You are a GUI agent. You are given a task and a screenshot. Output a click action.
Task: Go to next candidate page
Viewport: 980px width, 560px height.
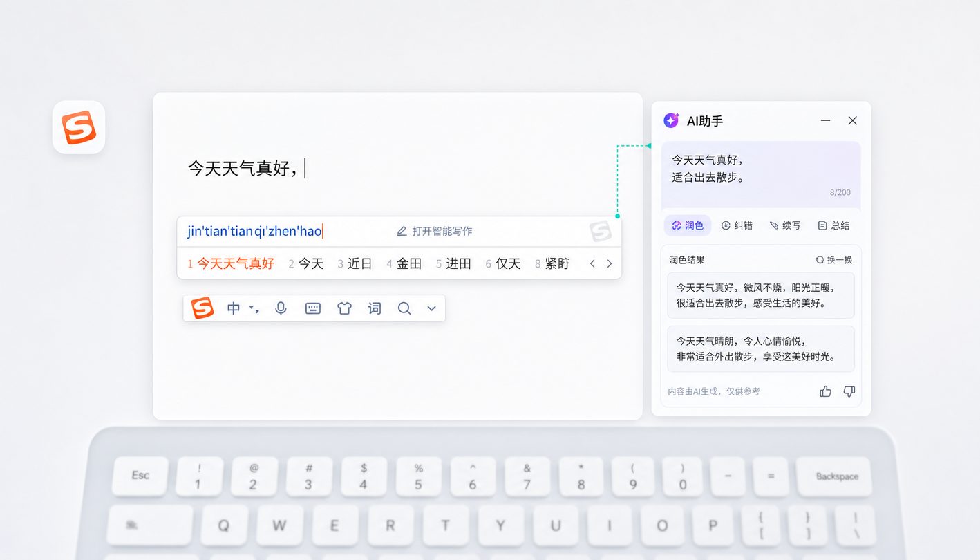click(610, 263)
